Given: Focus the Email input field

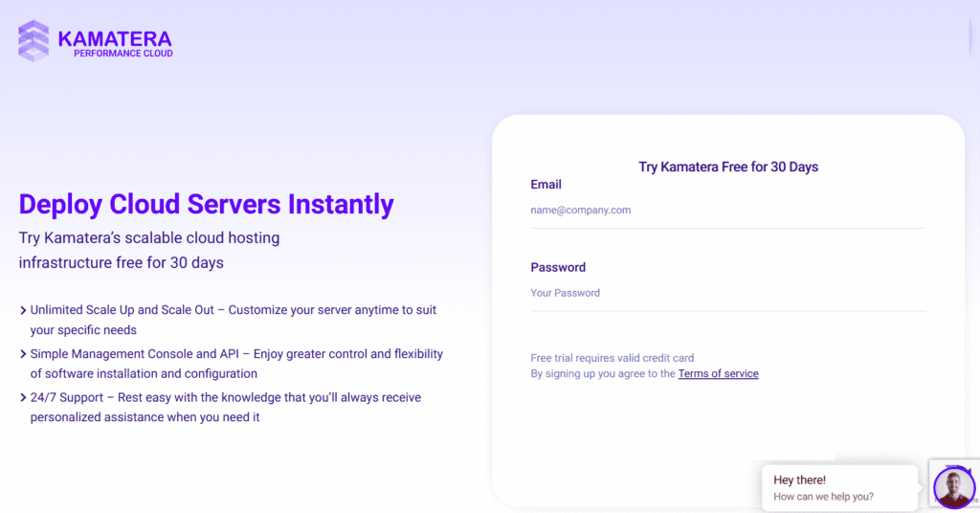Looking at the screenshot, I should (727, 211).
